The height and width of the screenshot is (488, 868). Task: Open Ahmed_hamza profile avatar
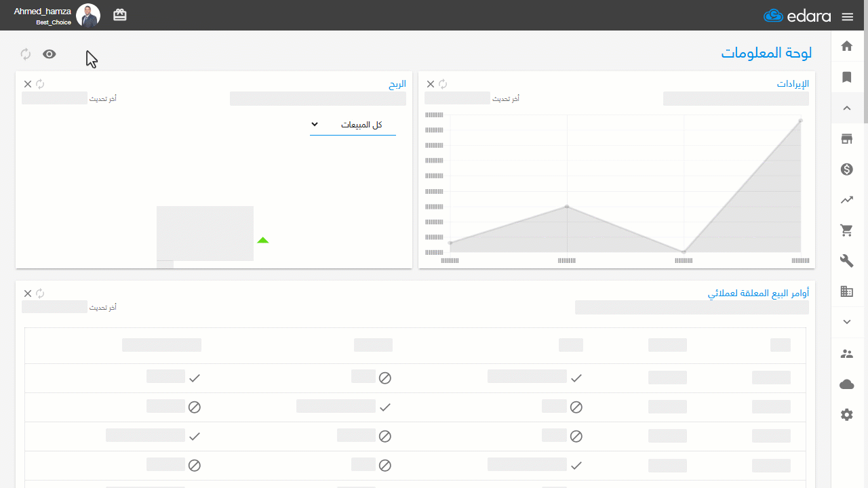[x=88, y=16]
